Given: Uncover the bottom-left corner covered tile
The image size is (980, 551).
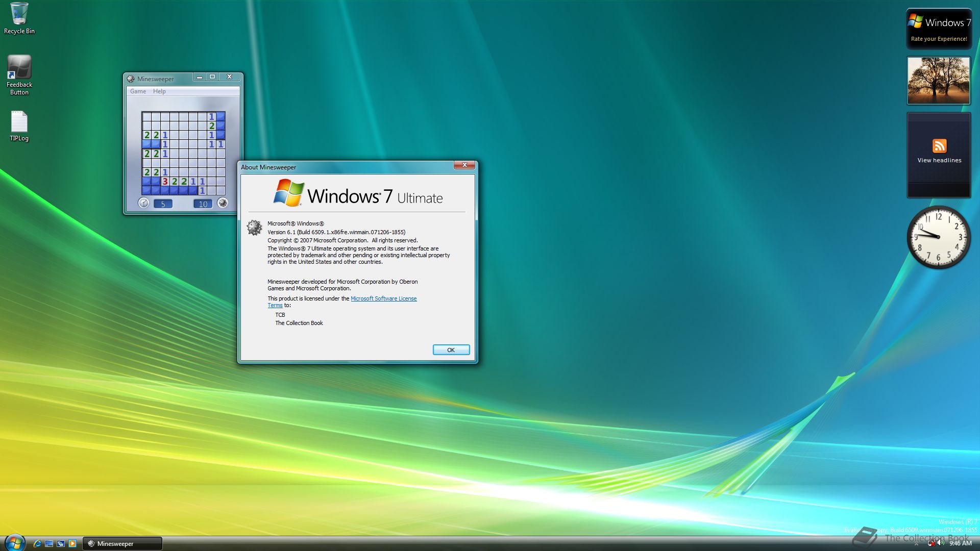Looking at the screenshot, I should tap(146, 190).
